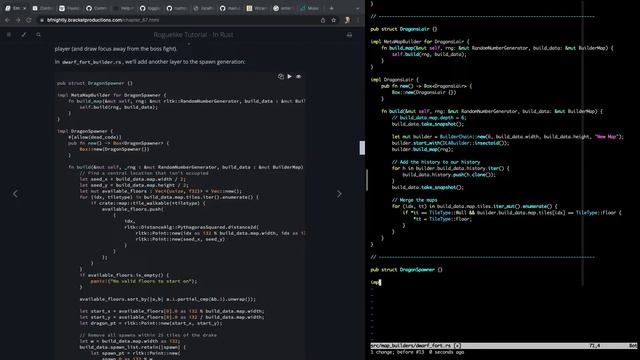
Task: Switch to the Music browser tab
Action: pos(310,8)
